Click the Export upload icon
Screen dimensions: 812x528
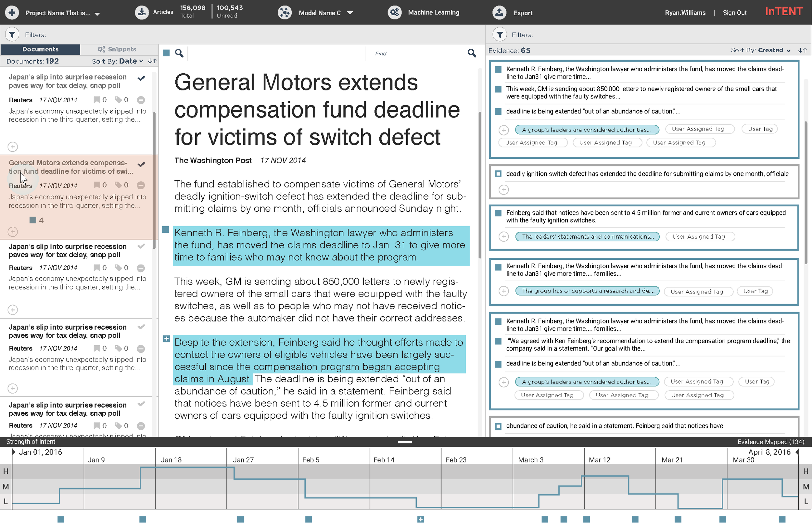(499, 13)
